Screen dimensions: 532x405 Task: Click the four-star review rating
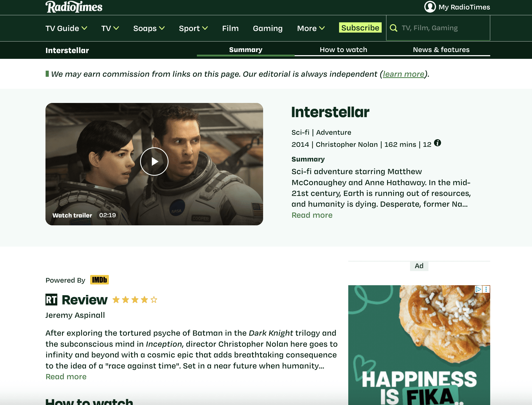click(135, 299)
